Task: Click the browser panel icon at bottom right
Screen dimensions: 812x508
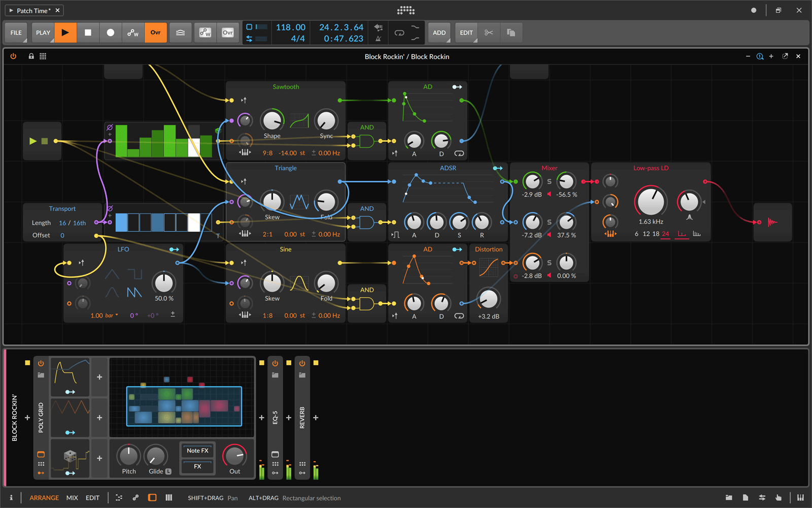Action: (729, 498)
